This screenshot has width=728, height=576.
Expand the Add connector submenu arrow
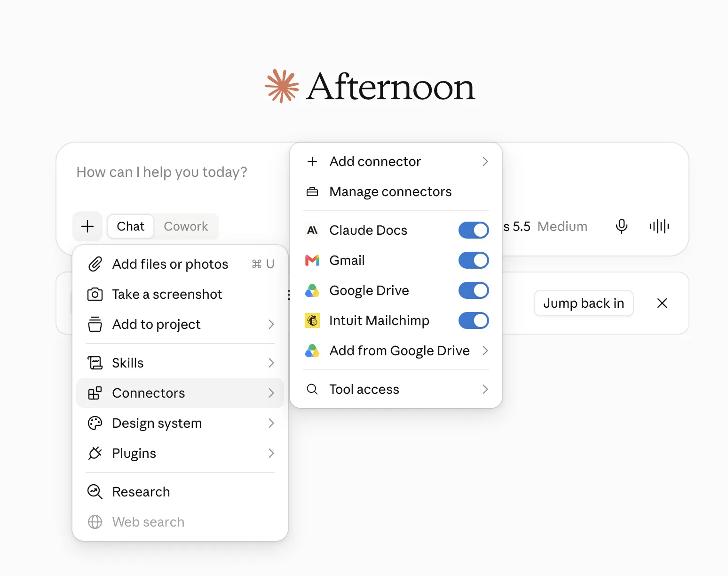pos(485,161)
